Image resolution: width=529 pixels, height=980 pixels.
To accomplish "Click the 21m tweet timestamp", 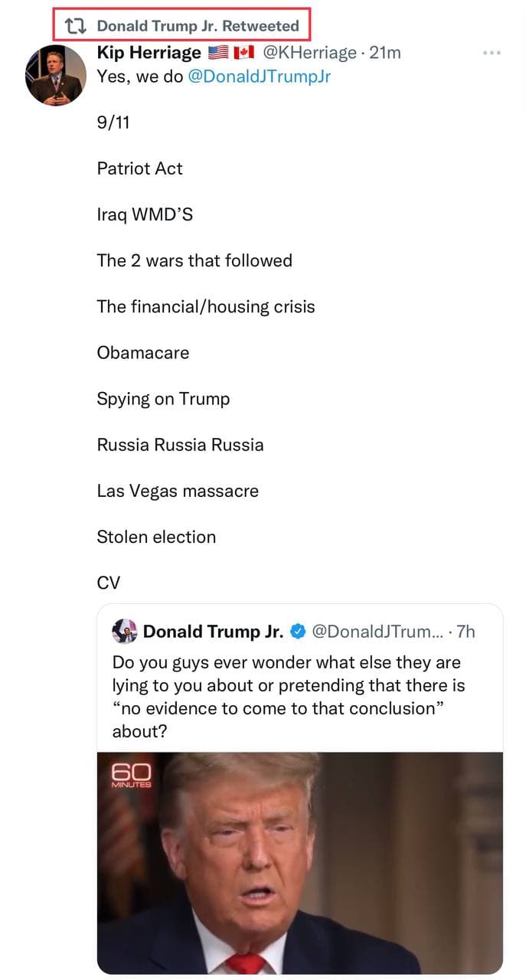I will point(385,52).
